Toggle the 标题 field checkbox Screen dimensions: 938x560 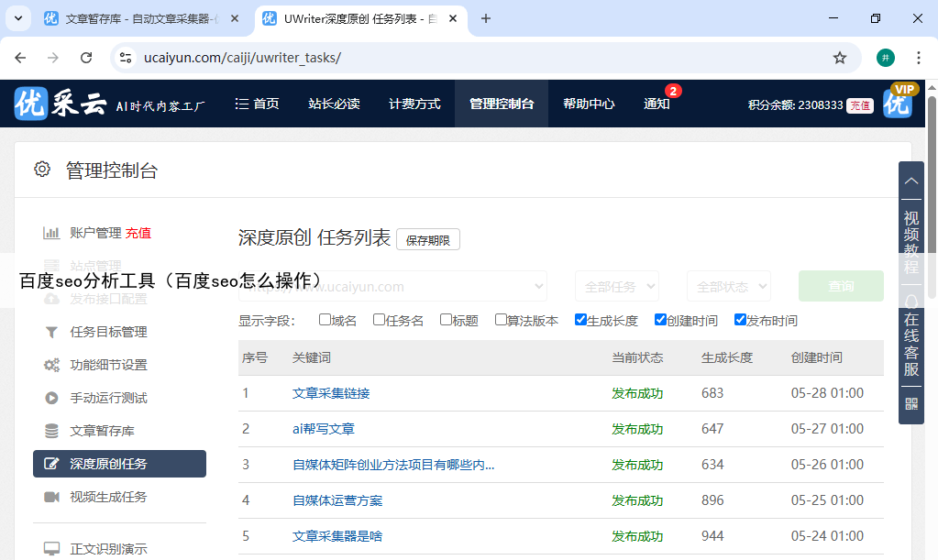446,320
